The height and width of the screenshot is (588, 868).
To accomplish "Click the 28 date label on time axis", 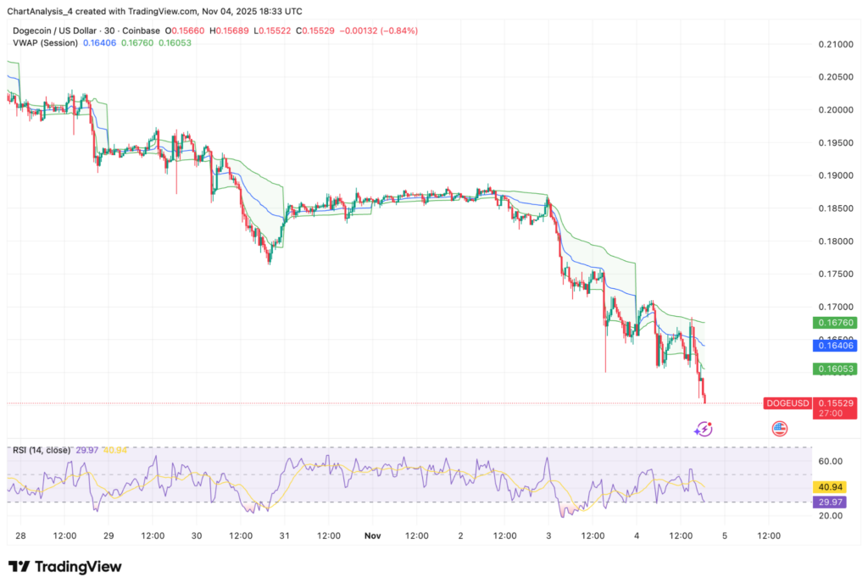I will 21,535.
